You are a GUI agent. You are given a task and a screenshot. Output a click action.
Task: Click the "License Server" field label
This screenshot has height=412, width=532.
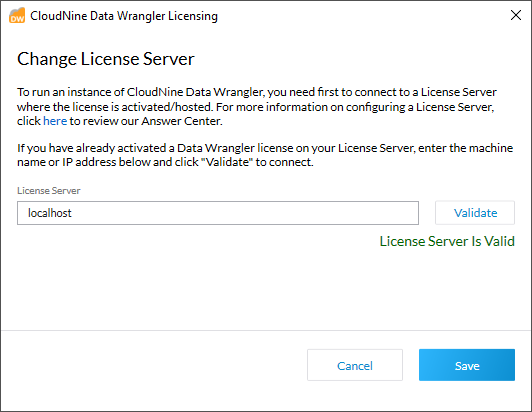click(x=49, y=191)
